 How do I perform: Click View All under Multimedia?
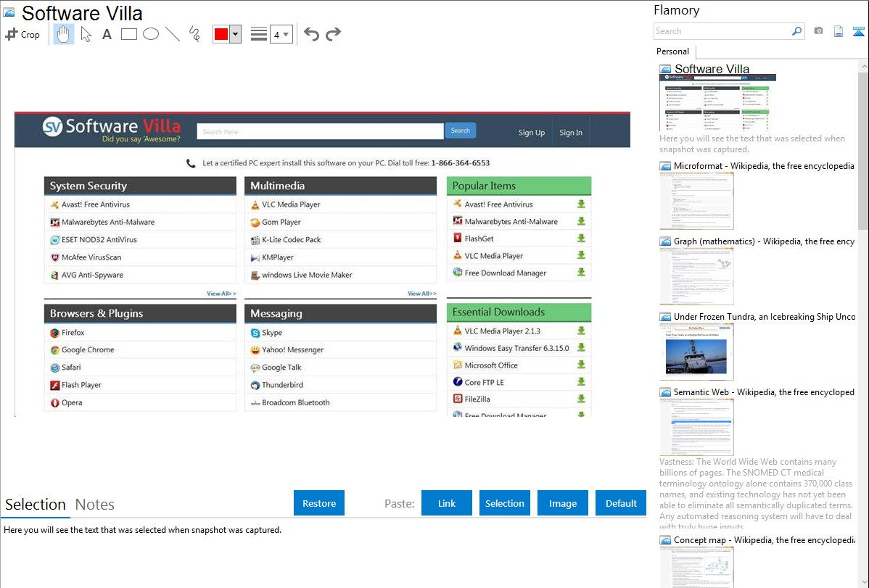(x=421, y=293)
